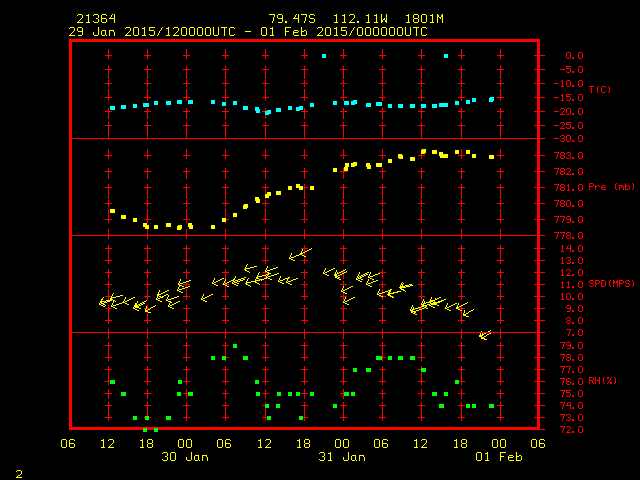Click the 0.0 temperature tick label

coord(574,56)
